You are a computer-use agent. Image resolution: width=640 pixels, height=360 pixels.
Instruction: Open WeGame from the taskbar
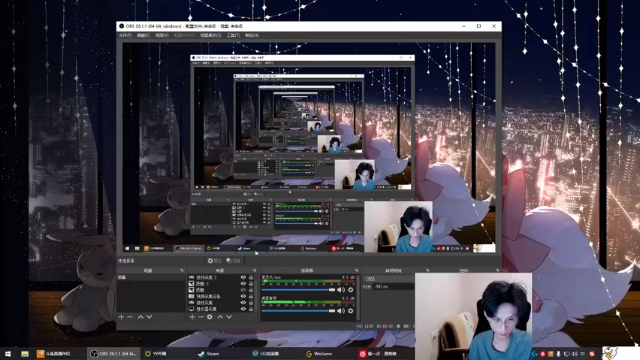[x=319, y=354]
